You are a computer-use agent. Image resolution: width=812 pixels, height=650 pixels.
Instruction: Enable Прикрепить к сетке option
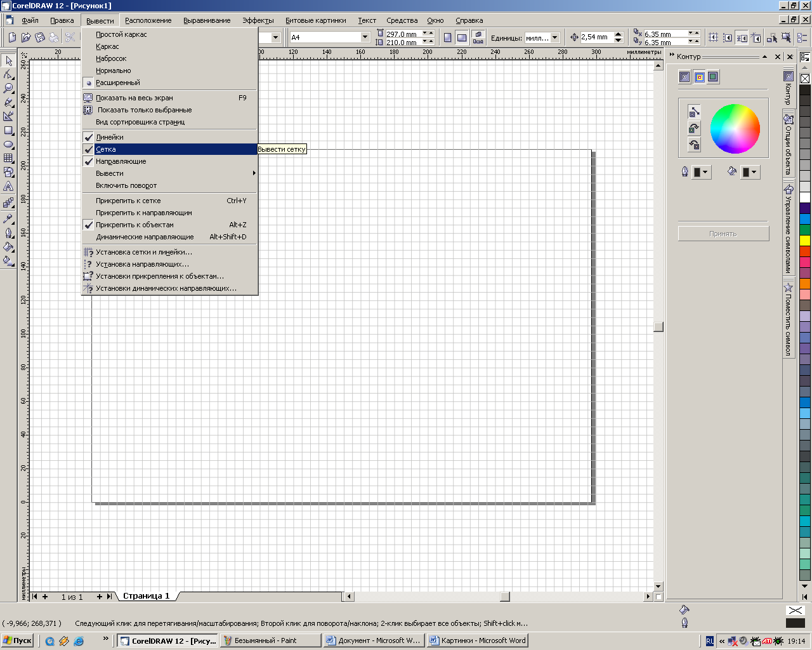click(169, 201)
